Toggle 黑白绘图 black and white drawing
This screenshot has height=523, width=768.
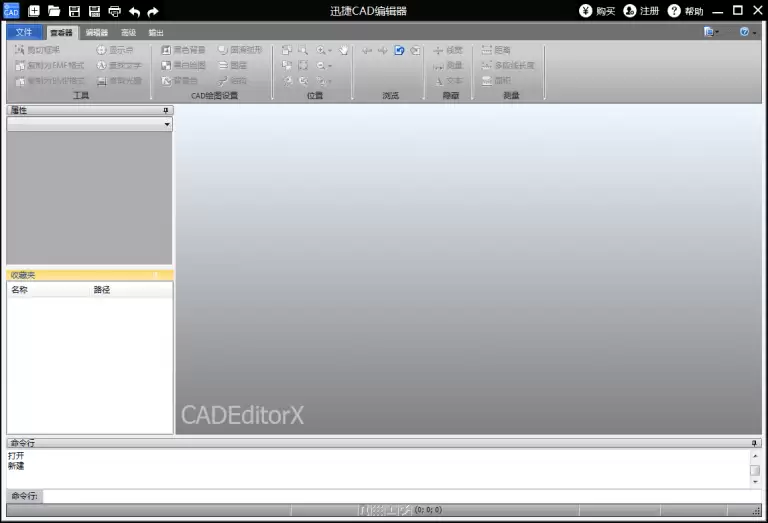pos(183,65)
